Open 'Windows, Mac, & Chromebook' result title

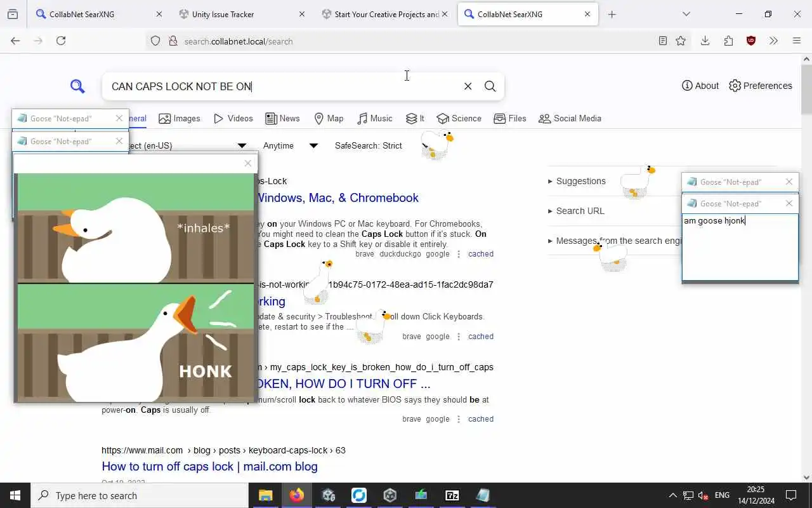[337, 197]
